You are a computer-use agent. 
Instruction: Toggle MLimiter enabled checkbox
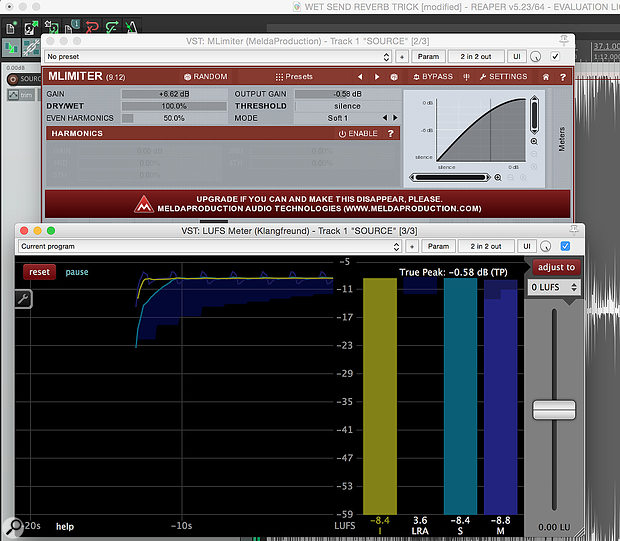click(555, 57)
